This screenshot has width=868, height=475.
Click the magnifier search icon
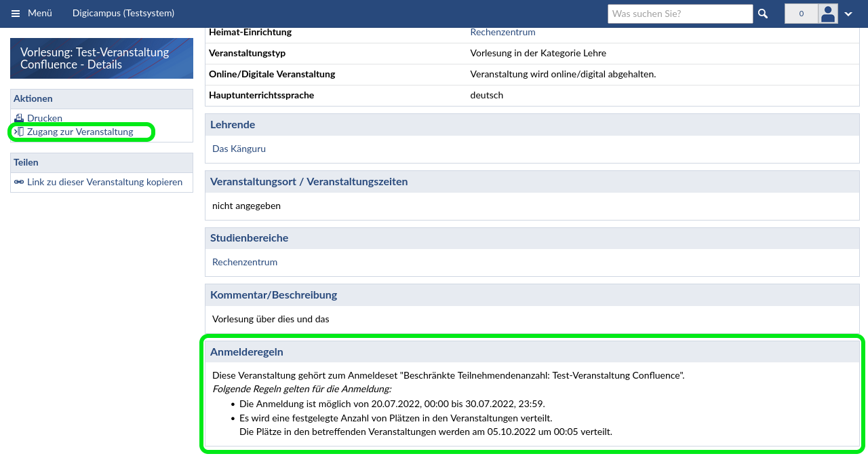coord(763,14)
